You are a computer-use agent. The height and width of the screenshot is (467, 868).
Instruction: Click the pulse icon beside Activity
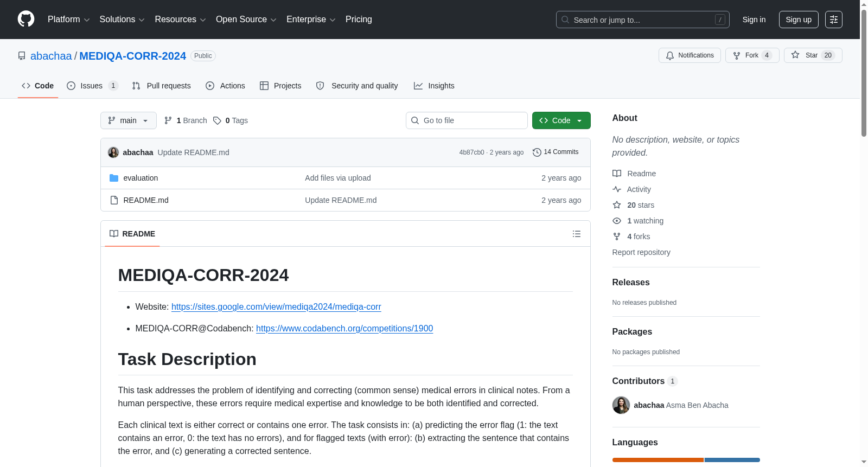(x=617, y=189)
